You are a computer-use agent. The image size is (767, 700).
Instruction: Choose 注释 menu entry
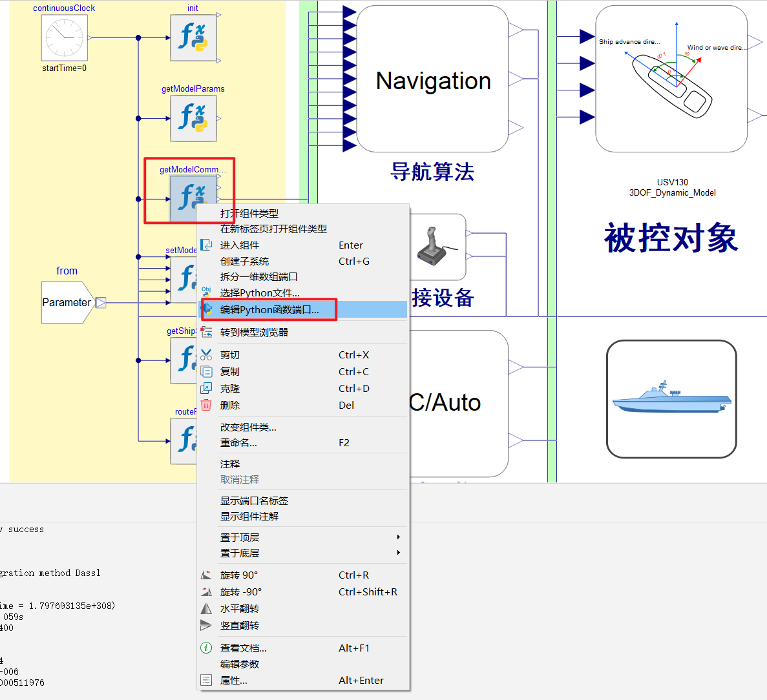[302, 464]
